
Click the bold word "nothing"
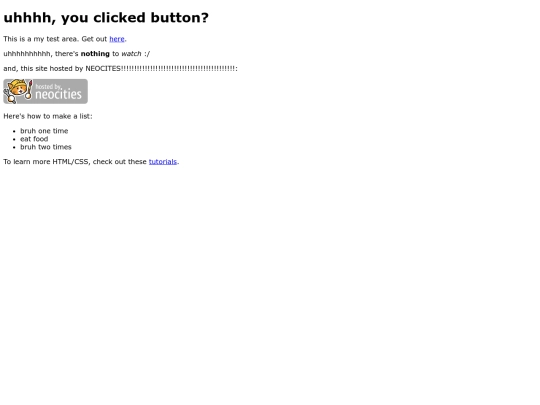click(95, 54)
